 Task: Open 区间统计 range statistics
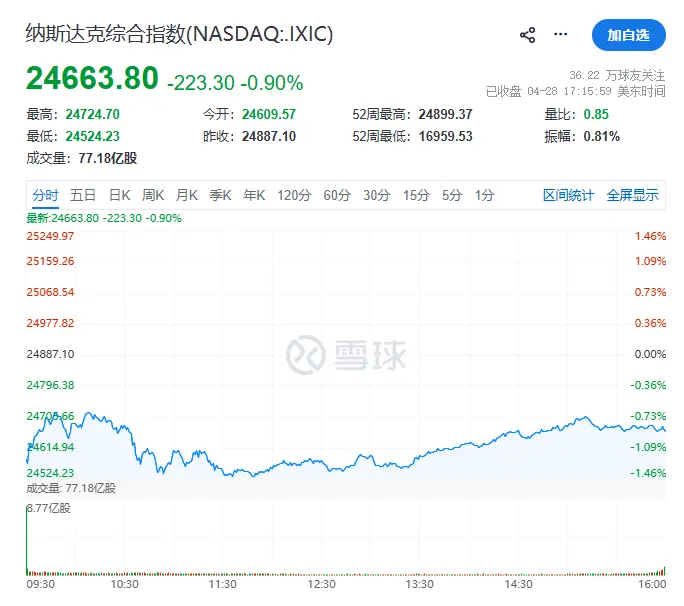point(568,195)
